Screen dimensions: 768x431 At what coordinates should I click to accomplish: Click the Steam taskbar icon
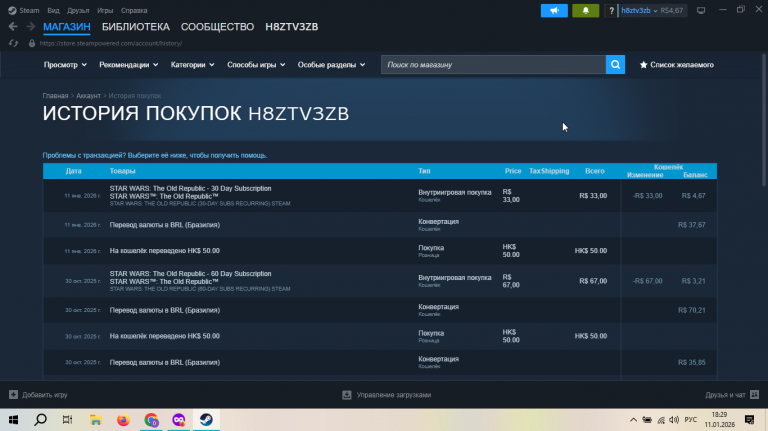(206, 420)
